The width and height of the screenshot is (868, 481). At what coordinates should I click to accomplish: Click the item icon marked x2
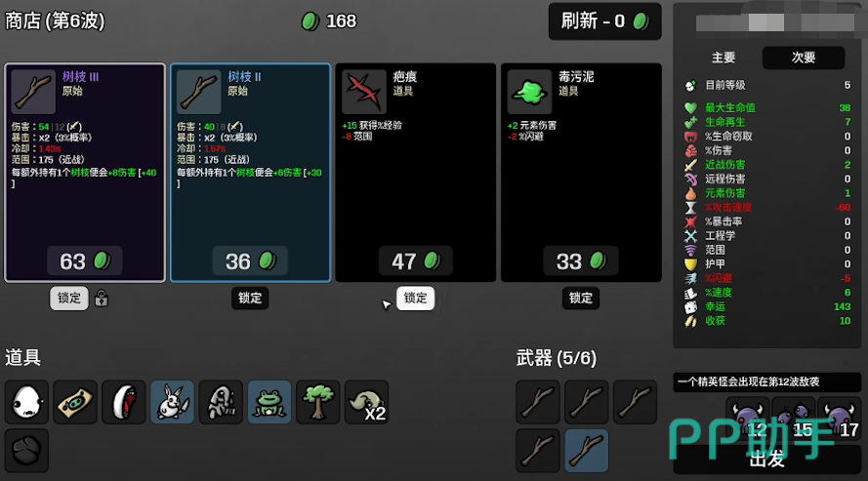pos(366,402)
